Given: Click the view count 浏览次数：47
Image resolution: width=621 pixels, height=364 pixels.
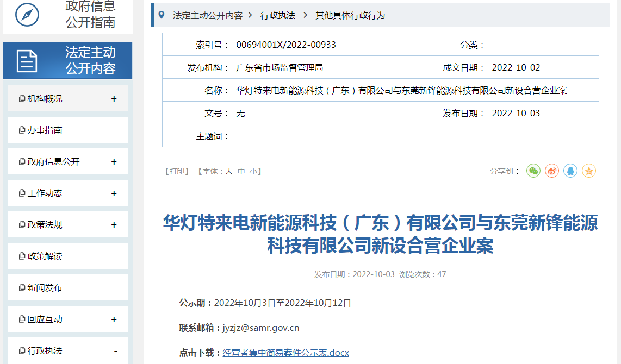Looking at the screenshot, I should 423,274.
